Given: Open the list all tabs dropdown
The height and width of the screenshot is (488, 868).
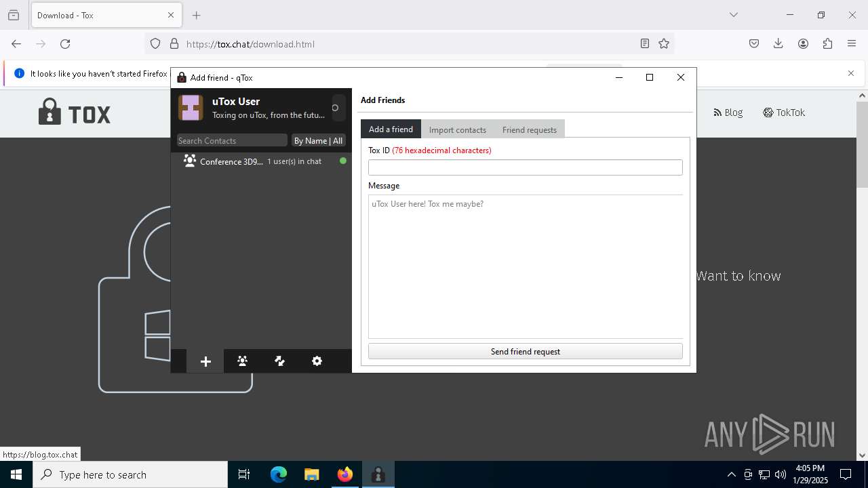Looking at the screenshot, I should click(734, 15).
